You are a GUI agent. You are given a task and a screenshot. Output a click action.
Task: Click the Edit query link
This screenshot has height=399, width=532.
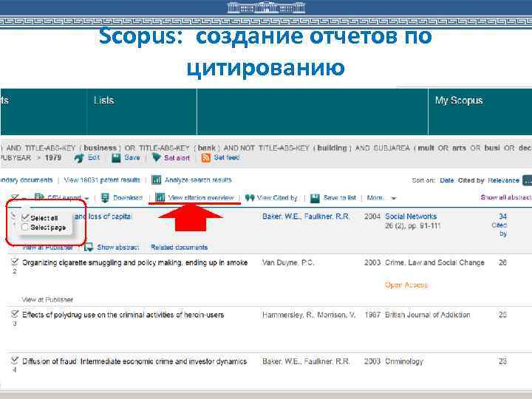[94, 157]
